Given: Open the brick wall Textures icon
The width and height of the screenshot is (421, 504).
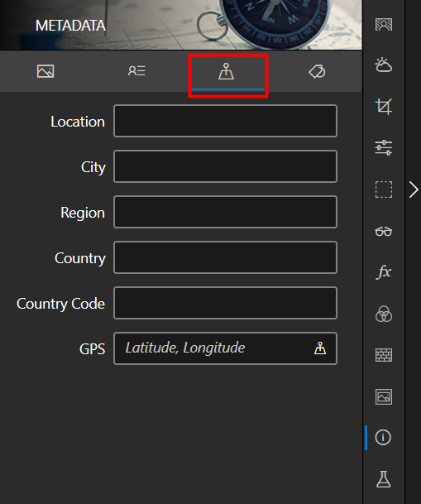Looking at the screenshot, I should tap(384, 355).
